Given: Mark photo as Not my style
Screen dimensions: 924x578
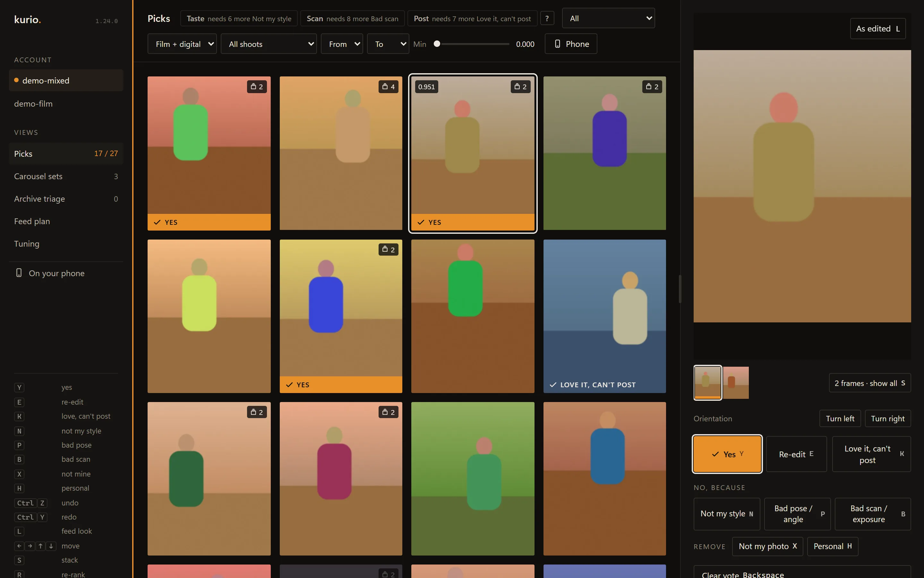Looking at the screenshot, I should [x=727, y=514].
